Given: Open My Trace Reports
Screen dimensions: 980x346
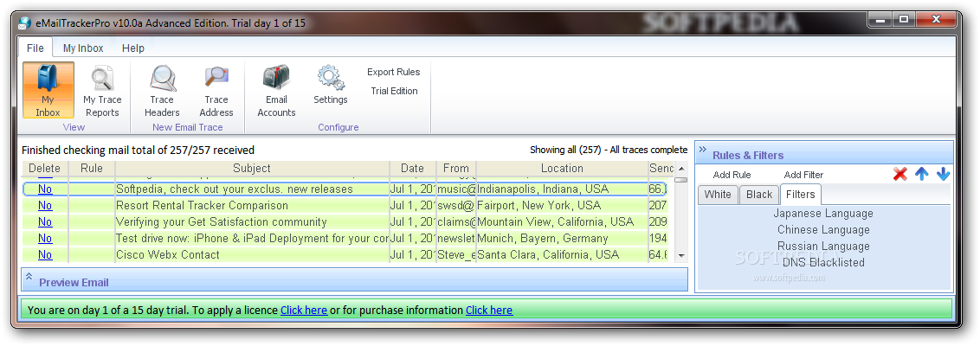Looking at the screenshot, I should coord(102,90).
